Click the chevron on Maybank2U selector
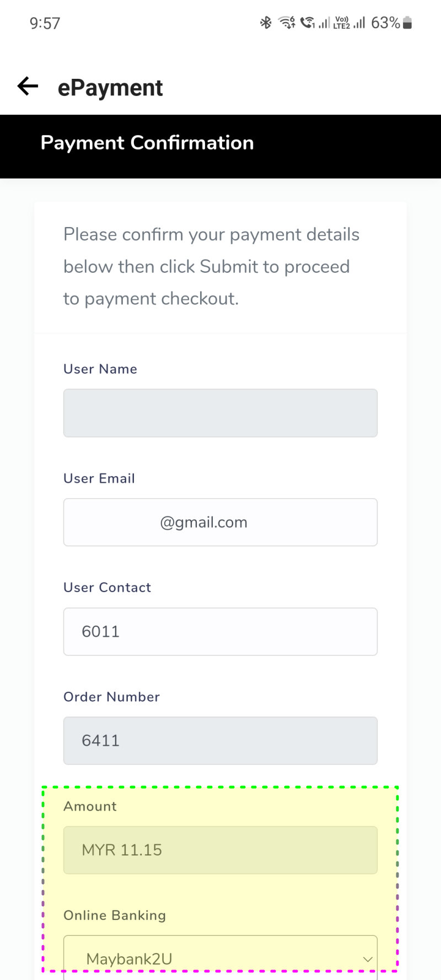441x980 pixels. 367,960
